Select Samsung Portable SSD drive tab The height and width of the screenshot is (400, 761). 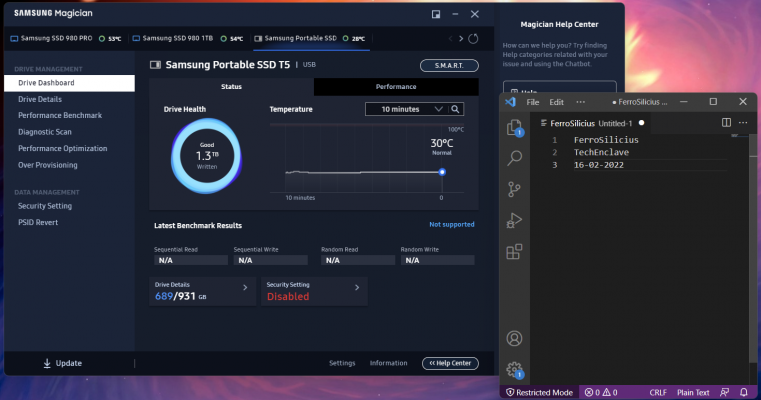pos(311,38)
